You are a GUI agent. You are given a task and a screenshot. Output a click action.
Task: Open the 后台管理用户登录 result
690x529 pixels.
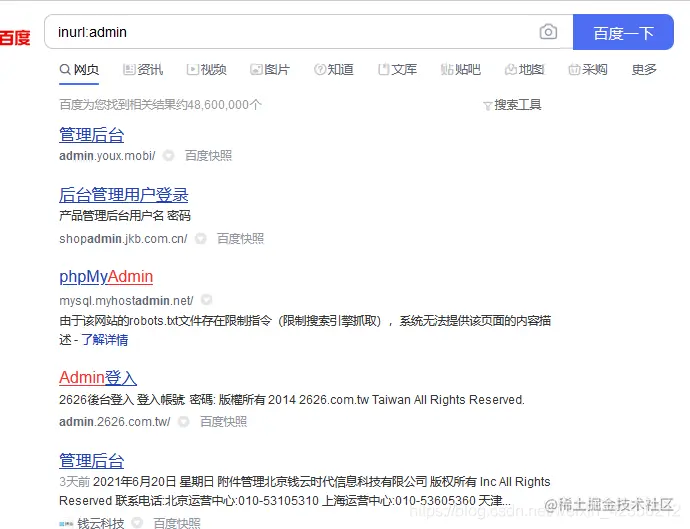click(124, 195)
